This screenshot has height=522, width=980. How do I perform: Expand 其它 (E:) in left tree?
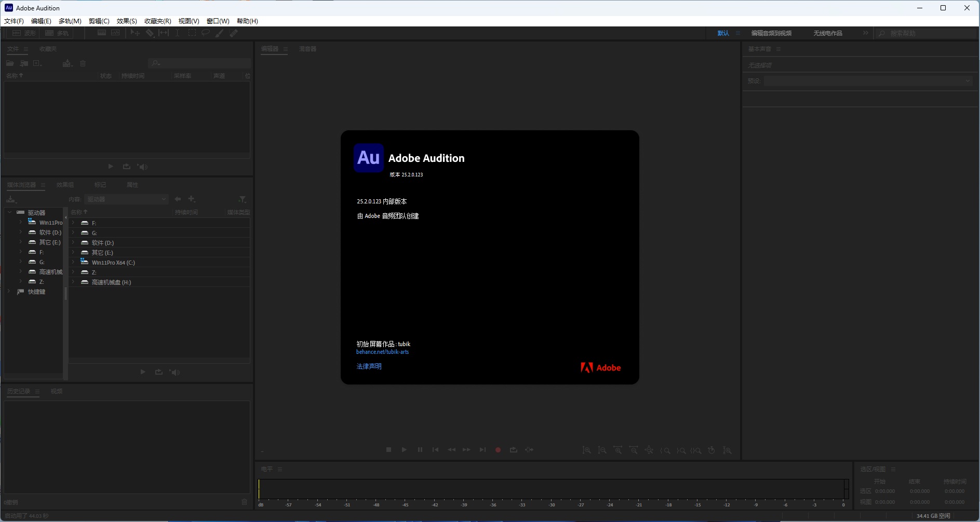(21, 242)
